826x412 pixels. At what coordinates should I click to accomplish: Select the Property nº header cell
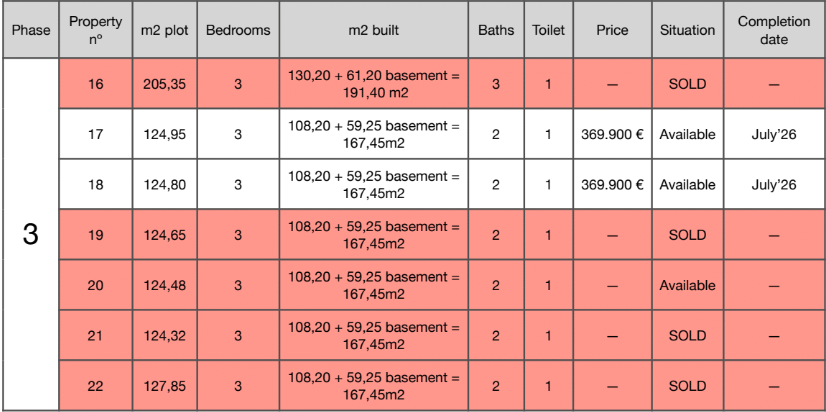coord(95,30)
